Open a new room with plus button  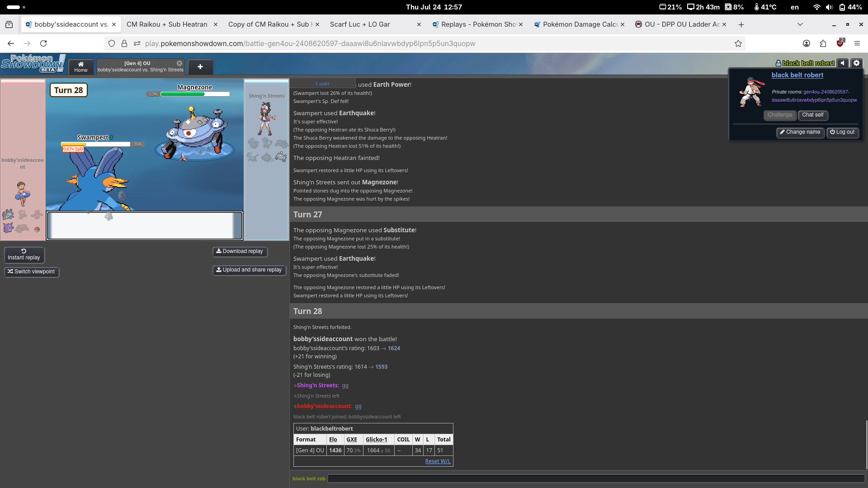tap(200, 66)
